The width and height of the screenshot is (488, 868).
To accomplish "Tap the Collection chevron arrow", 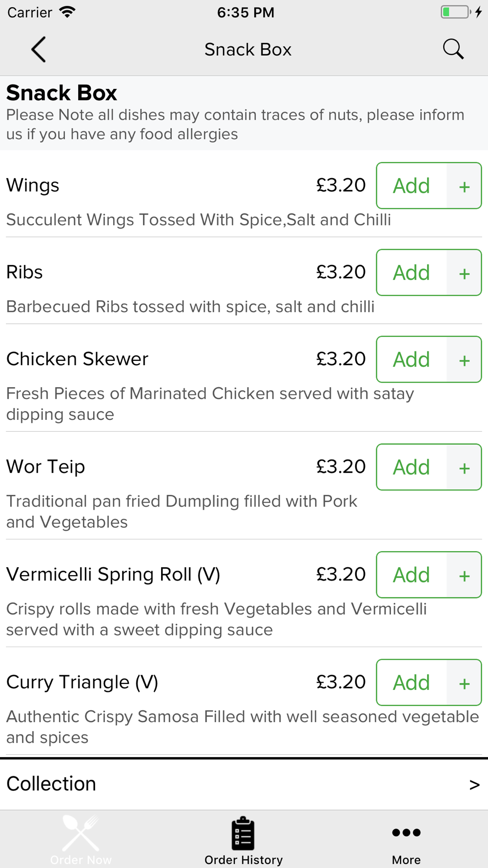I will coord(474,785).
